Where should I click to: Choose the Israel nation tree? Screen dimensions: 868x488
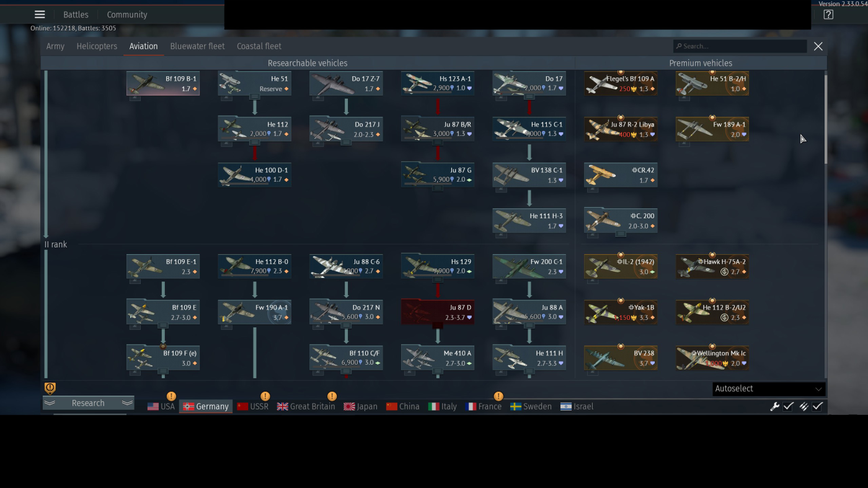click(x=577, y=406)
